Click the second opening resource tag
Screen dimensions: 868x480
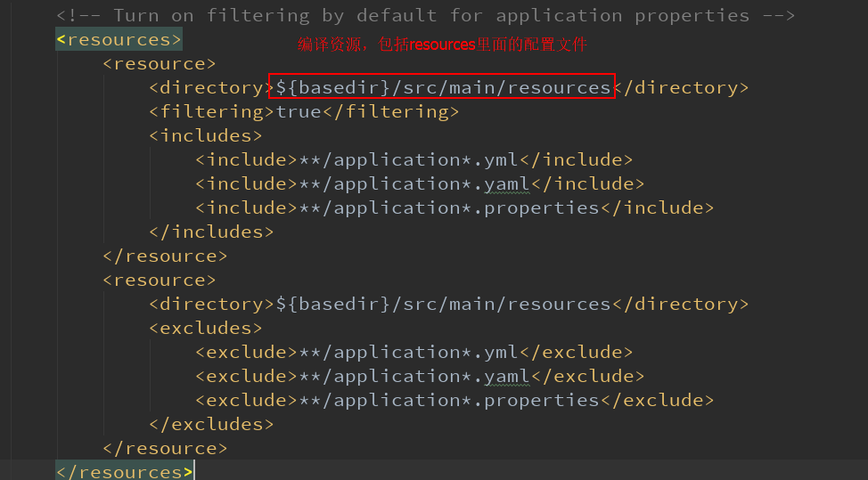[x=159, y=280]
